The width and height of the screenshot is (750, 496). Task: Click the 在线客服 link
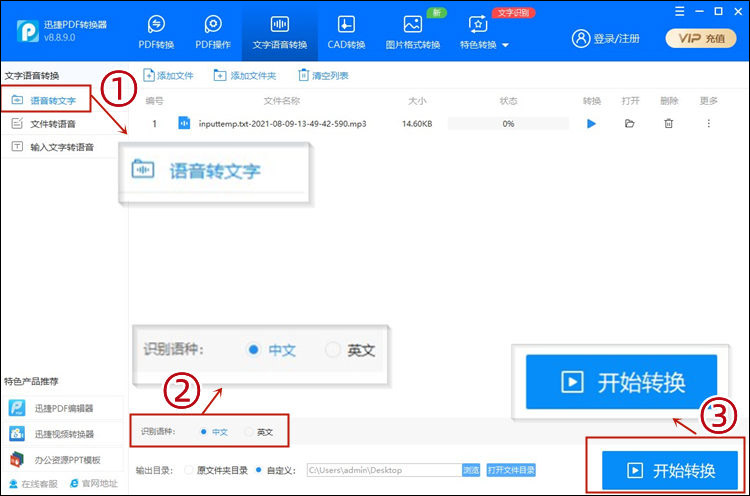point(34,484)
